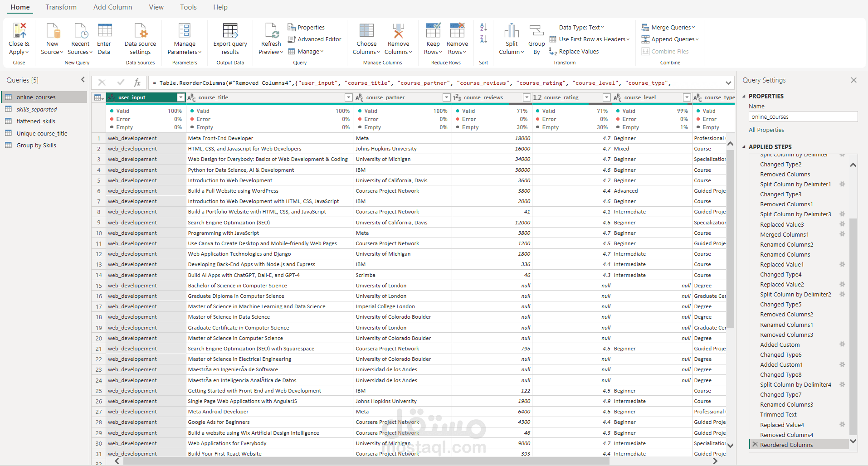
Task: Open the Append Queries dropdown
Action: 670,39
